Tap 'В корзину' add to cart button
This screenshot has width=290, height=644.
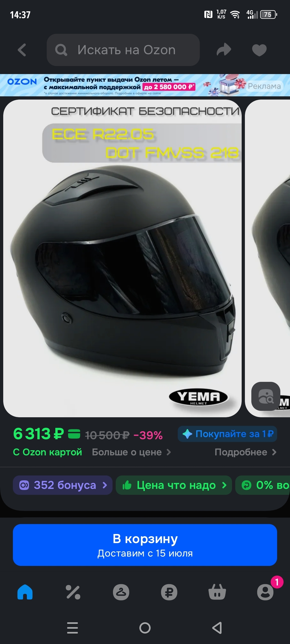pyautogui.click(x=145, y=545)
